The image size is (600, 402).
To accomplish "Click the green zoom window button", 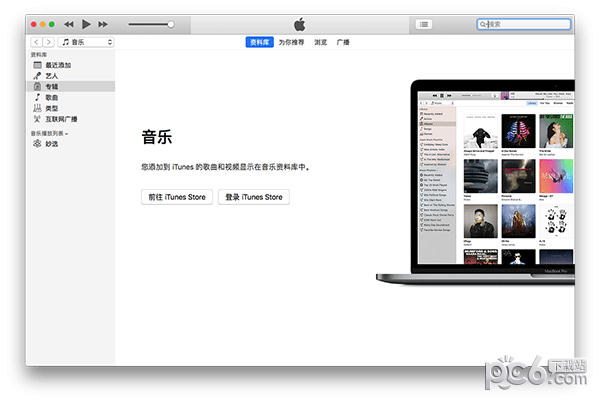I will (52, 24).
